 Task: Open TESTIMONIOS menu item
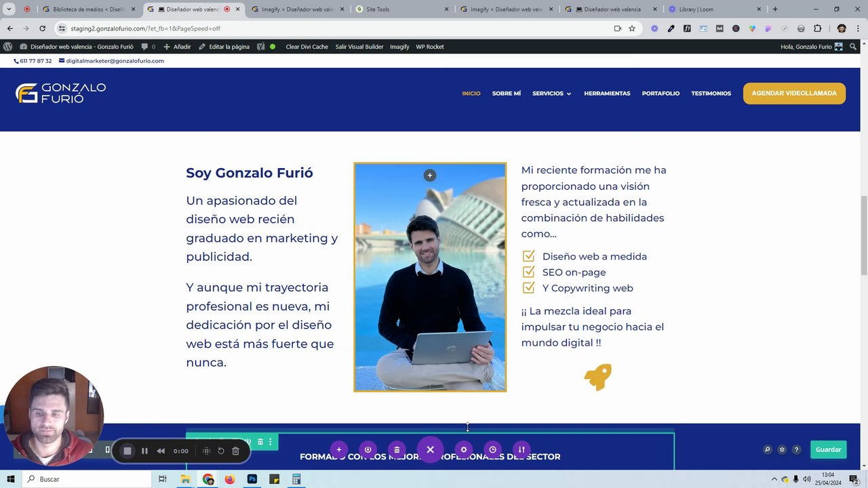click(x=711, y=94)
